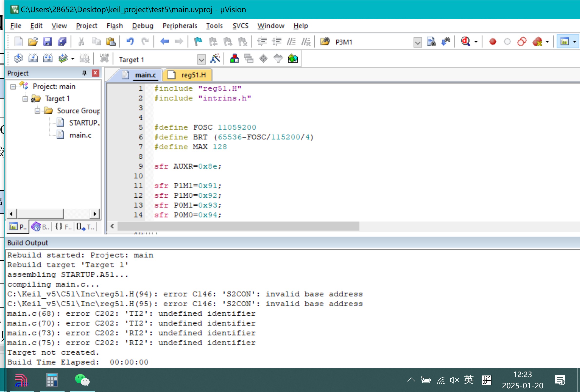
Task: Click editor horizontal scrollbar thumb
Action: tap(238, 226)
